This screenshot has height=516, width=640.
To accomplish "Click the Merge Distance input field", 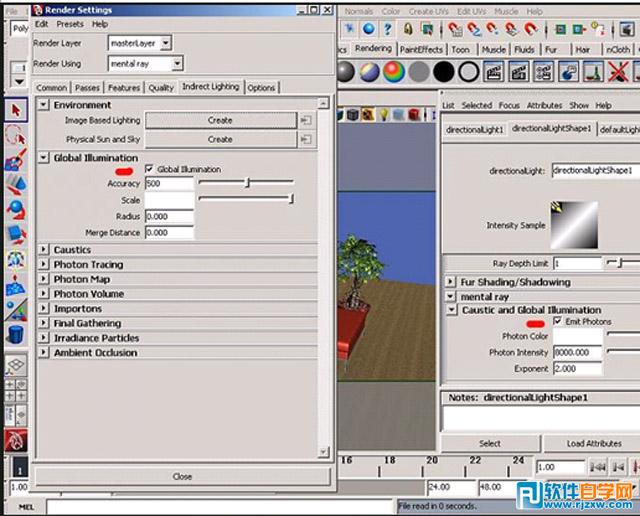I will pos(169,232).
